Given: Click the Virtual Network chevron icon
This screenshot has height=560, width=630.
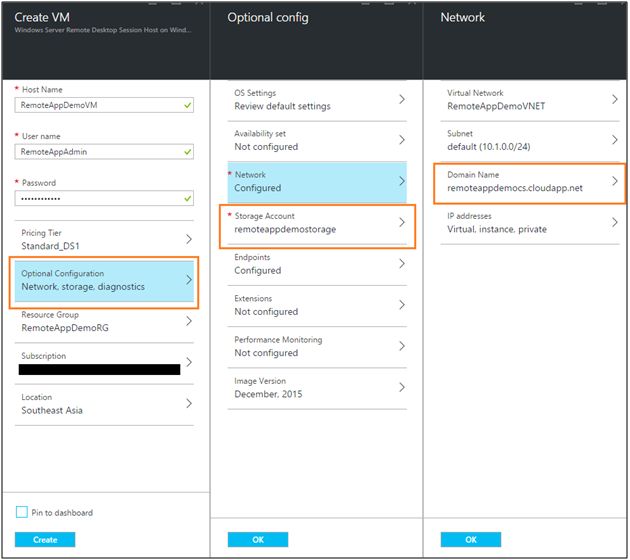Looking at the screenshot, I should (614, 99).
